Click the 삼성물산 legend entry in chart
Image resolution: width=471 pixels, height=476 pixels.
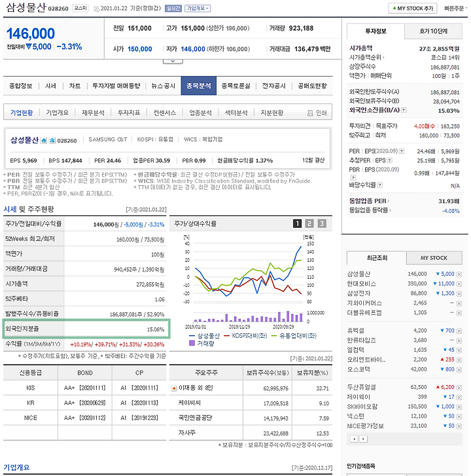(204, 336)
